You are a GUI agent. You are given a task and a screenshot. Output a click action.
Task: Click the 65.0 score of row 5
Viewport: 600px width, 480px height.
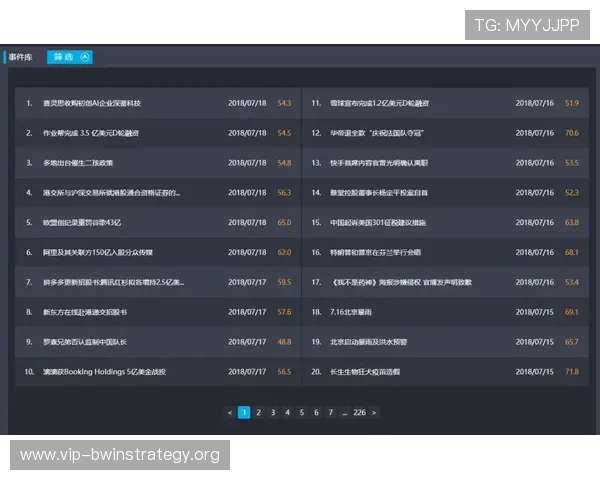point(284,223)
